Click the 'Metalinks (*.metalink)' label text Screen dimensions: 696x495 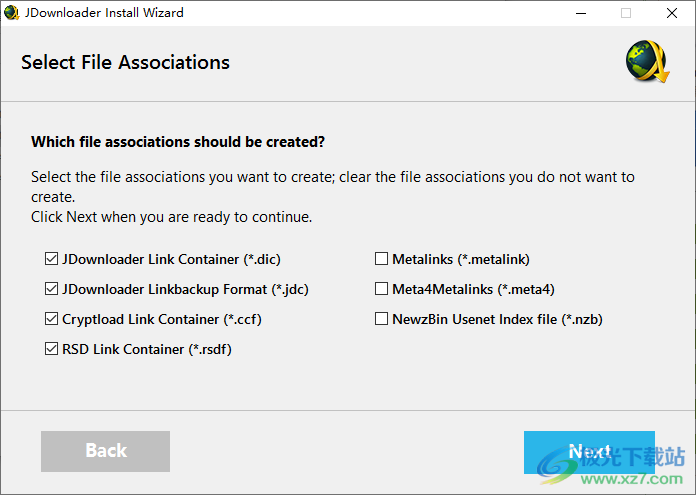pyautogui.click(x=461, y=259)
